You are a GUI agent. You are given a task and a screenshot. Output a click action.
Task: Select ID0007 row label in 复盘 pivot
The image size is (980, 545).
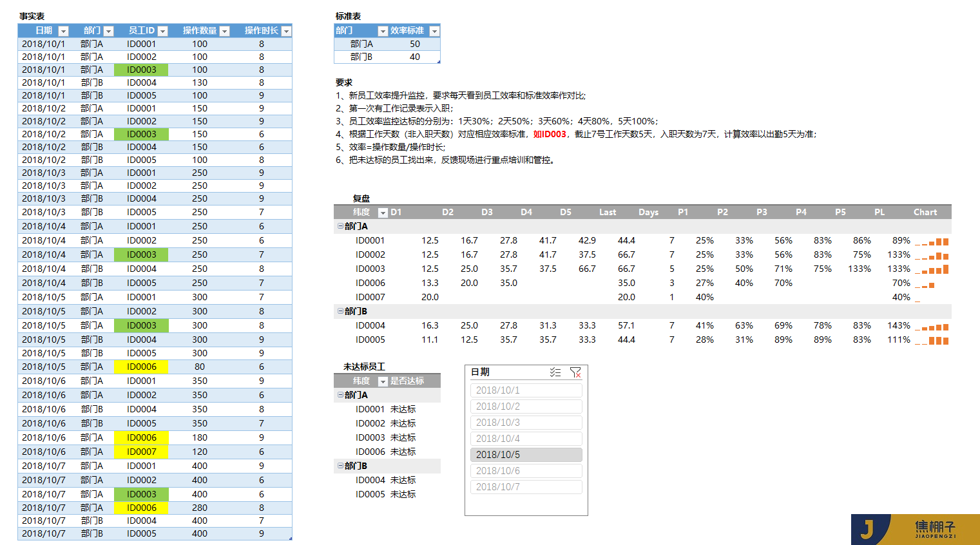[370, 298]
